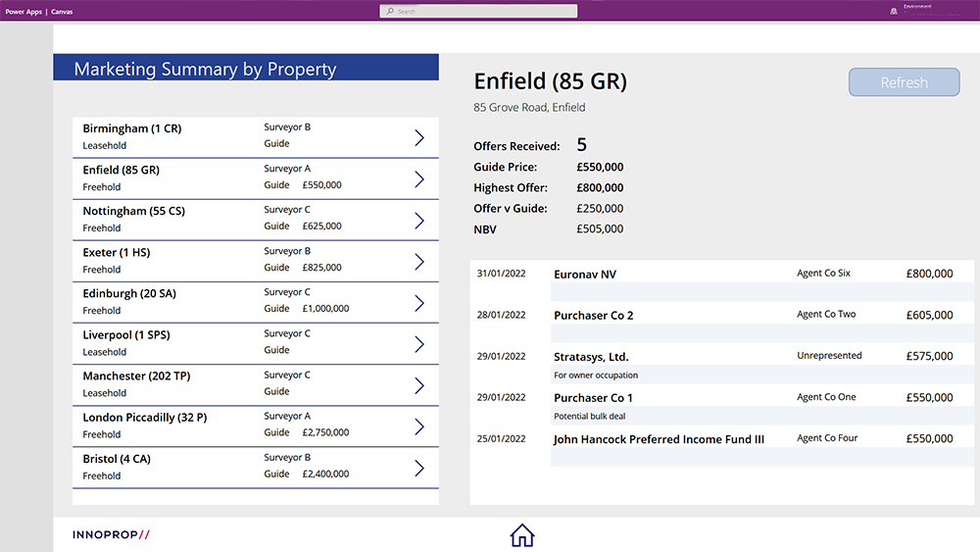Image resolution: width=980 pixels, height=552 pixels.
Task: Click the Stratasys, Ltd. offer name
Action: click(591, 356)
